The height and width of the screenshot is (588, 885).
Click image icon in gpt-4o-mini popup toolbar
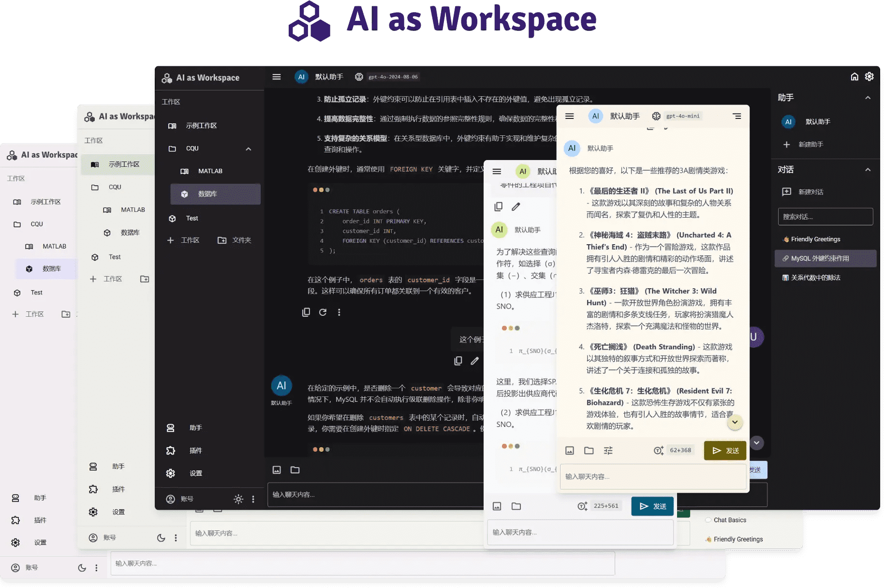570,451
